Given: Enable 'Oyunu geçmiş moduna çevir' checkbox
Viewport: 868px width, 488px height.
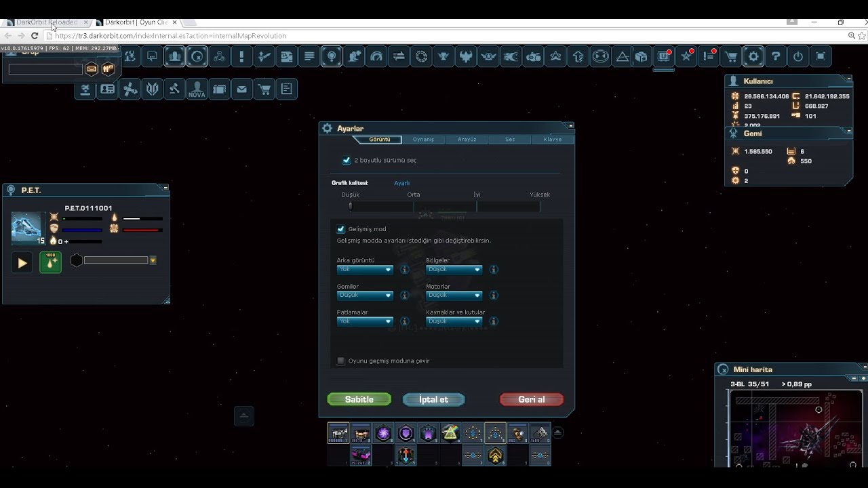Looking at the screenshot, I should coord(340,361).
